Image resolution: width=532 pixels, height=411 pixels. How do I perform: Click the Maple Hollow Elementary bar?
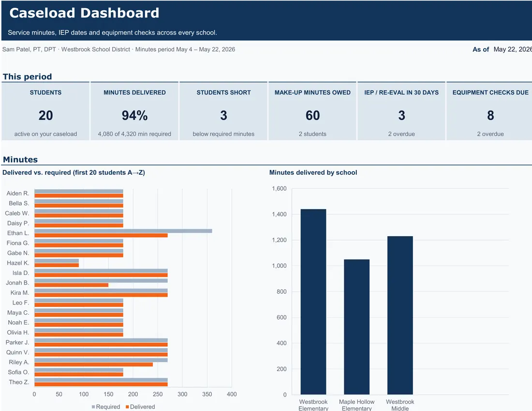[x=356, y=327]
